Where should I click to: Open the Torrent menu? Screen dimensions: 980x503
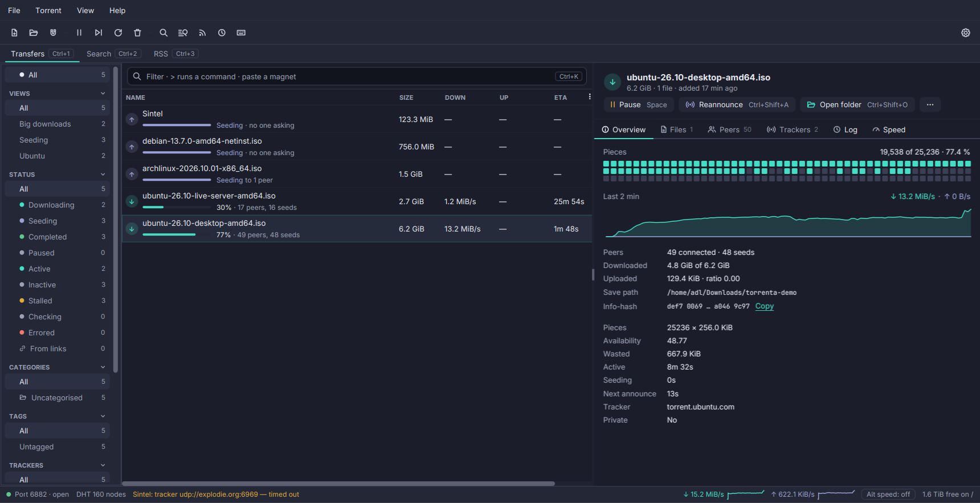48,10
